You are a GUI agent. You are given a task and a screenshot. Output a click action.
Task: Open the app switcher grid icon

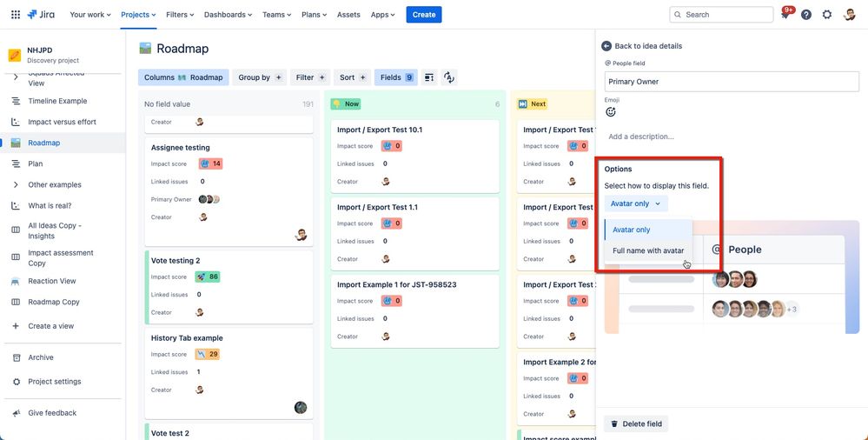click(16, 15)
